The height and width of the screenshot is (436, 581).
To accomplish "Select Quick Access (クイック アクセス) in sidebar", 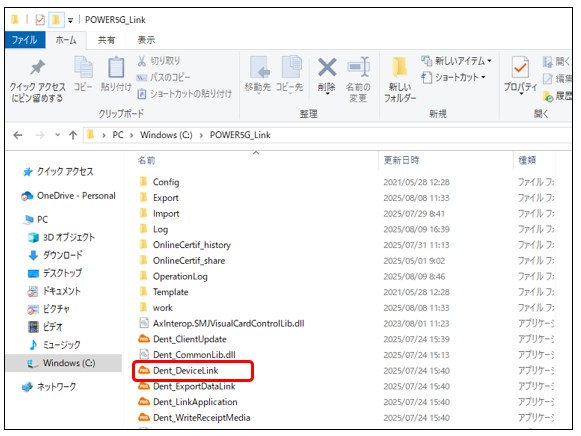I will click(58, 172).
